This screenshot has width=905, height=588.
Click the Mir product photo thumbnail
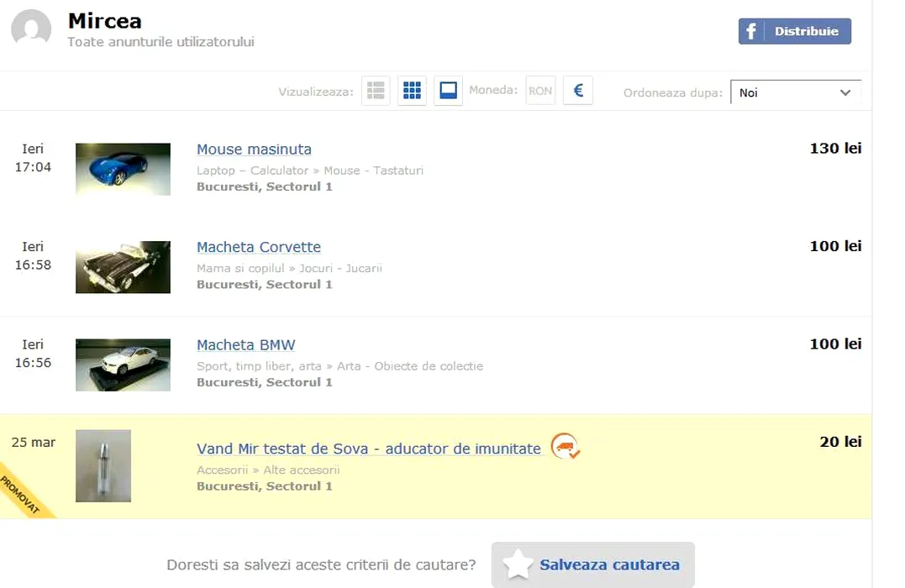coord(103,465)
